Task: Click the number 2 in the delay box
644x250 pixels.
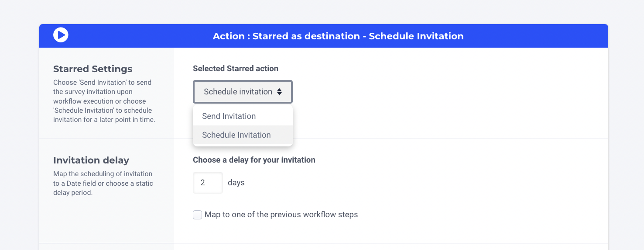Action: point(202,183)
